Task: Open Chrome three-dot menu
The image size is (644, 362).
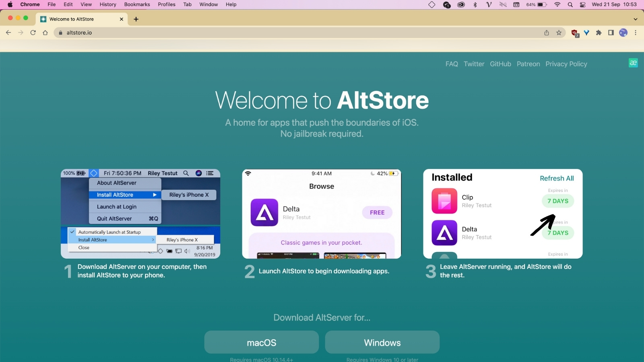Action: pyautogui.click(x=636, y=33)
